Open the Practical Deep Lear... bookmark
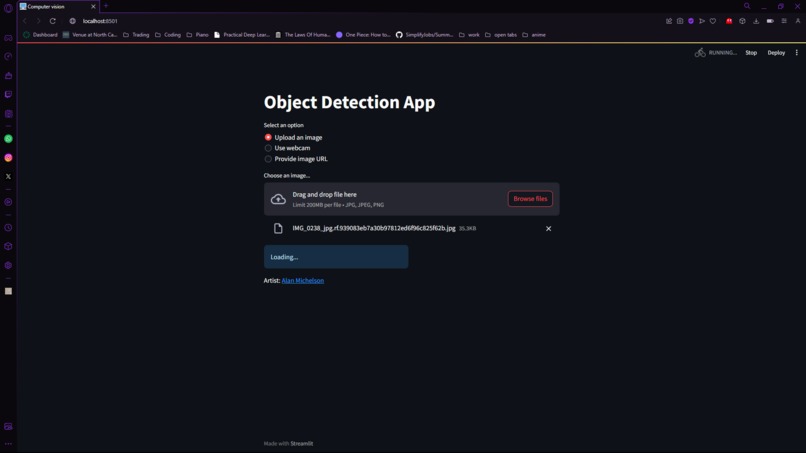806x453 pixels. [242, 35]
